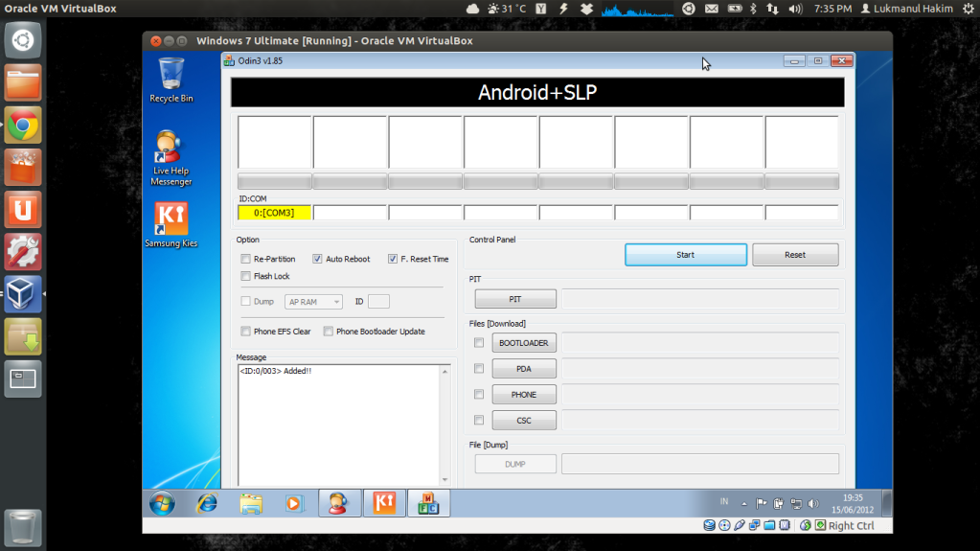The height and width of the screenshot is (551, 980).
Task: Click the Reset button in Control Panel
Action: click(795, 255)
